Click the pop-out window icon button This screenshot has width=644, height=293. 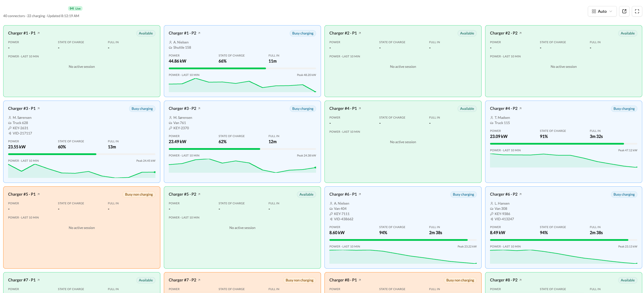(624, 11)
